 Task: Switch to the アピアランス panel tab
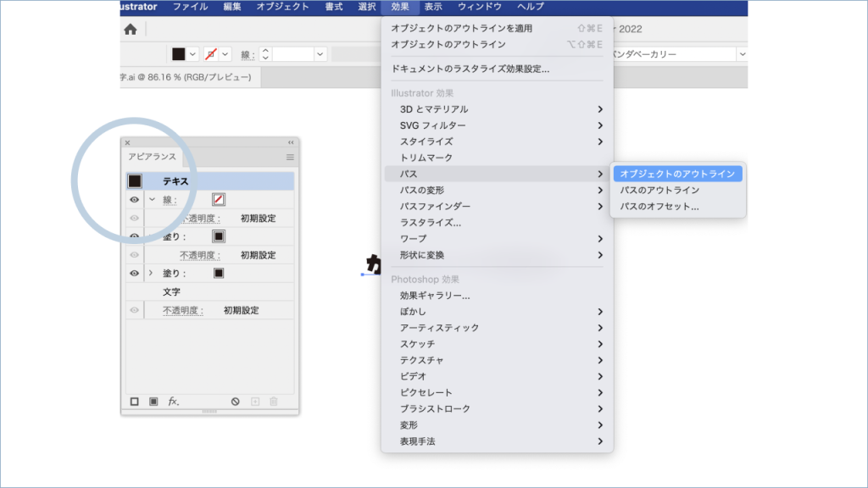[x=153, y=157]
